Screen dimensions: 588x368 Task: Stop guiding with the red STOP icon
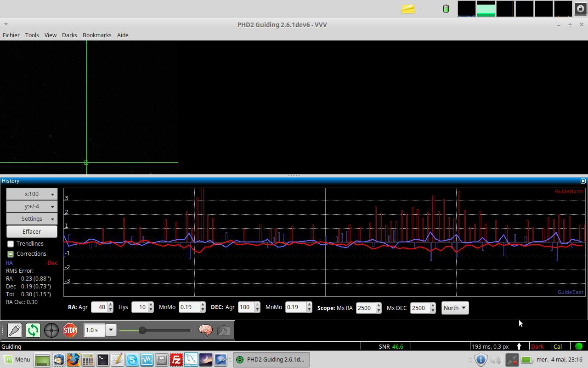pos(70,330)
